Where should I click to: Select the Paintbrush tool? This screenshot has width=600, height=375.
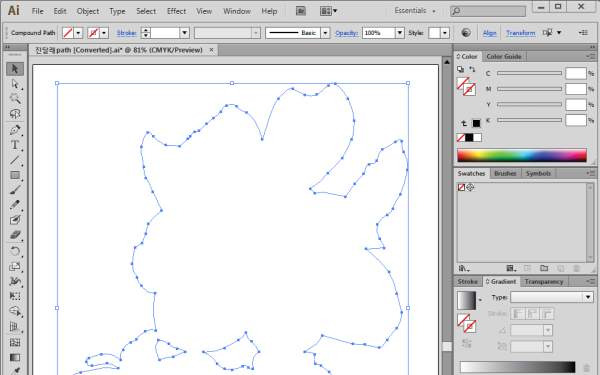point(15,190)
